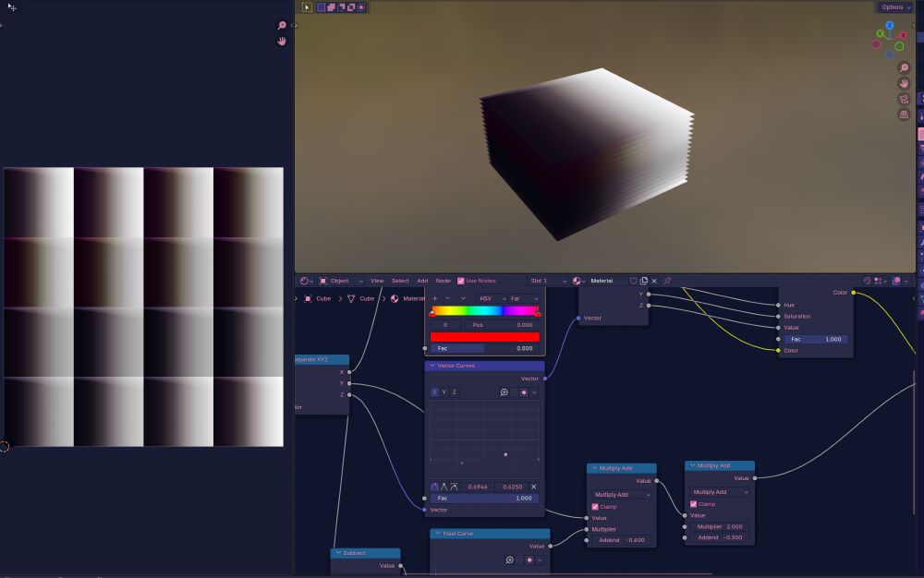Screen dimensions: 924x578
Task: Browse materials with the sphere dropdown
Action: click(578, 281)
